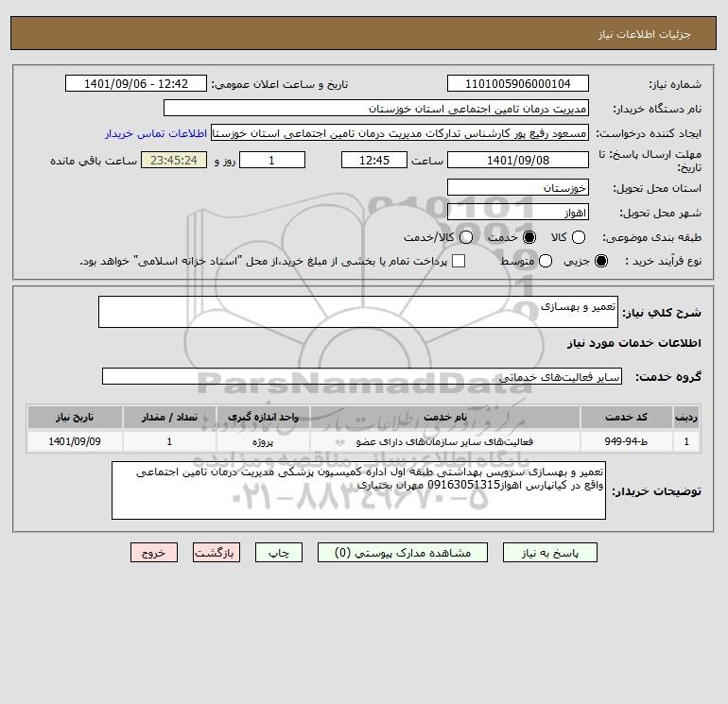This screenshot has height=704, width=728.
Task: Click the quantity cell in row 1
Action: click(169, 441)
